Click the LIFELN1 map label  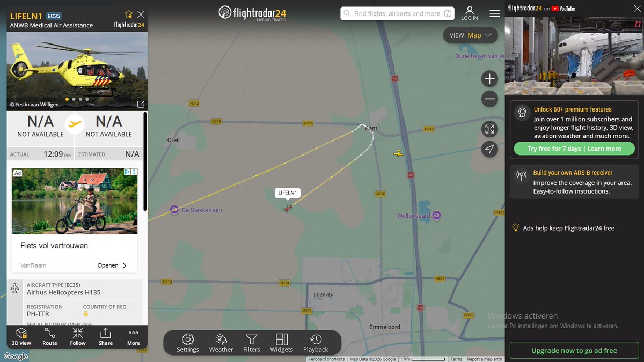(x=289, y=193)
